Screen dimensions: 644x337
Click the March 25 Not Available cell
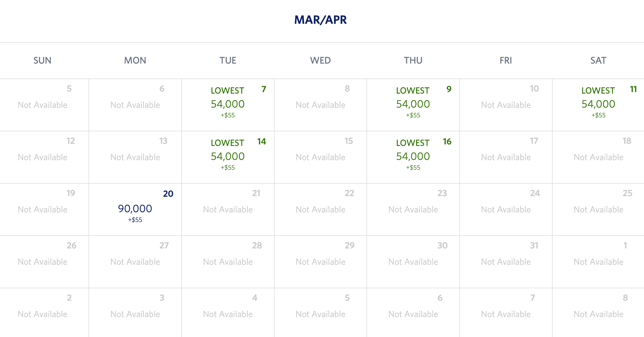coord(597,209)
